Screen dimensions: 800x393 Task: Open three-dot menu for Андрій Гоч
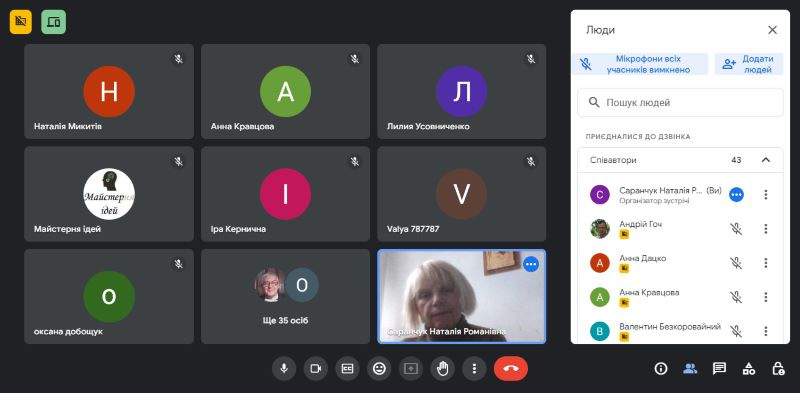(765, 229)
